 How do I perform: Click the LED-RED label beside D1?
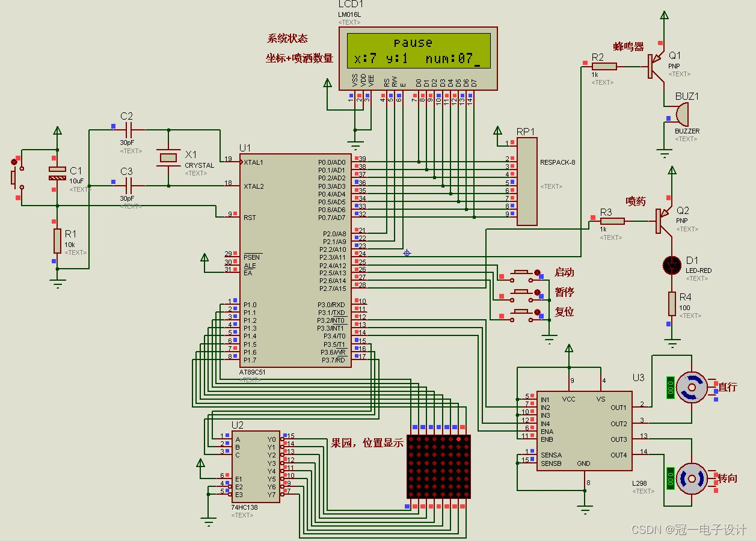698,270
